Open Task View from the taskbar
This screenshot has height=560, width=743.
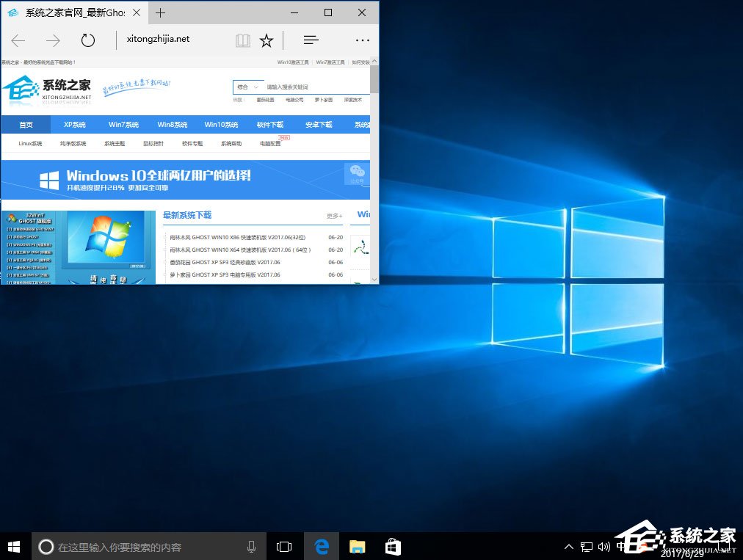pyautogui.click(x=284, y=546)
